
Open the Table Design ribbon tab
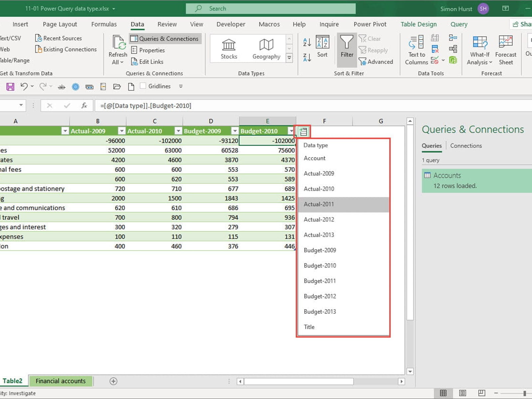[418, 24]
